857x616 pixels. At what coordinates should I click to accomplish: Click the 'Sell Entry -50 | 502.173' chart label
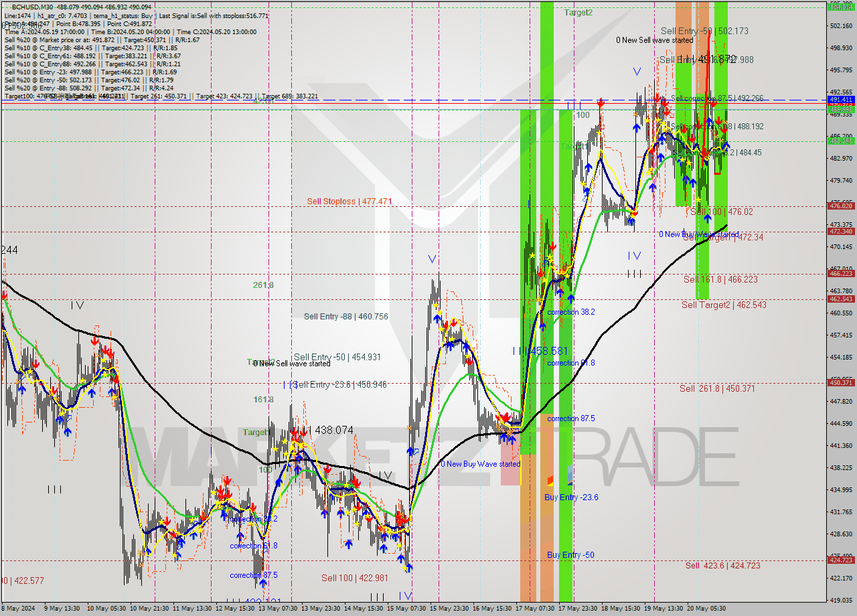point(704,31)
